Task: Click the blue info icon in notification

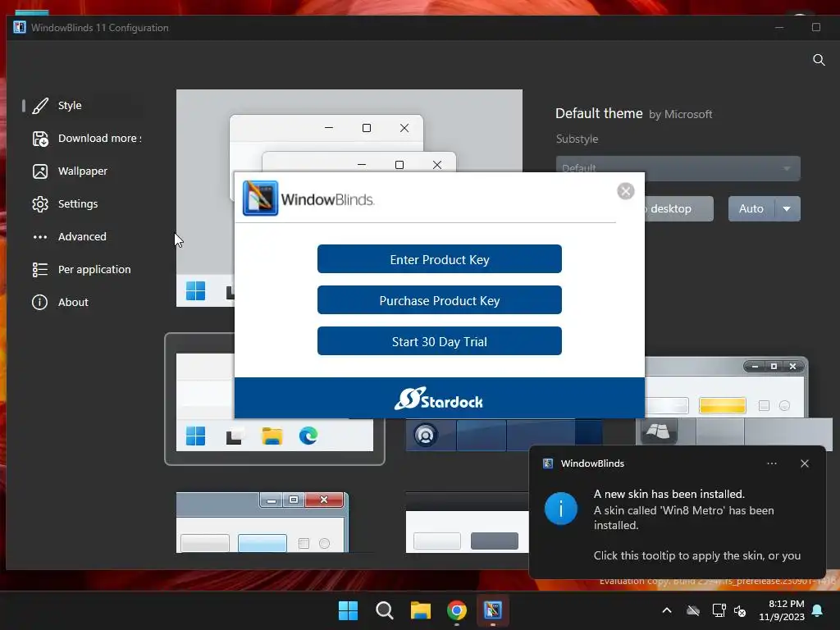Action: (561, 509)
